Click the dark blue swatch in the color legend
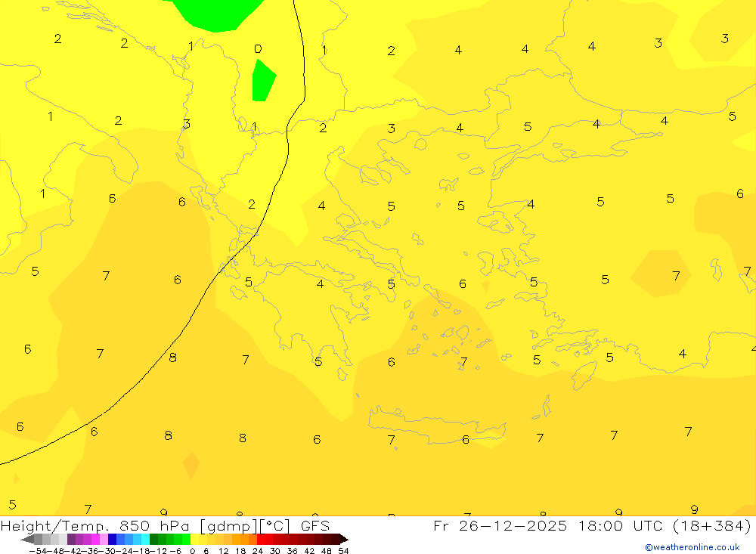This screenshot has width=756, height=554. pyautogui.click(x=112, y=539)
